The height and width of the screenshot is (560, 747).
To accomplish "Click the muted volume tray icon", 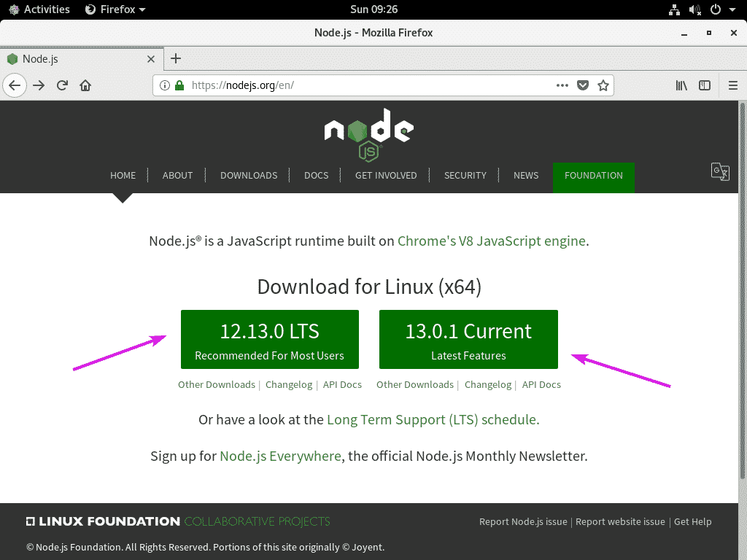I will (695, 9).
